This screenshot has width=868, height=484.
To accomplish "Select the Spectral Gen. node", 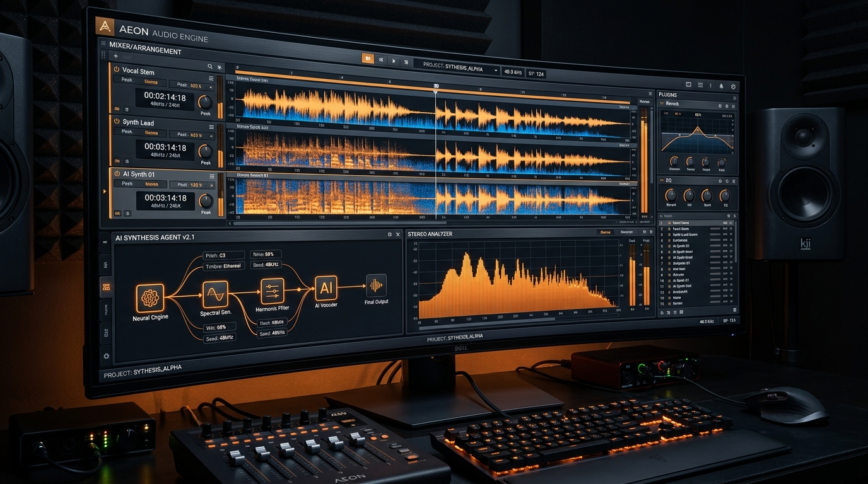I will [215, 294].
